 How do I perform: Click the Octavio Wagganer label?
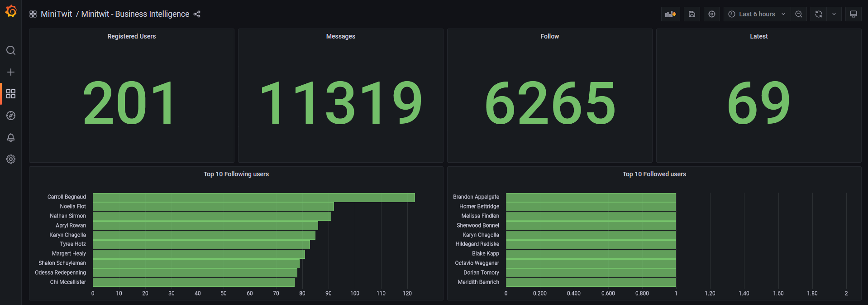(x=477, y=263)
